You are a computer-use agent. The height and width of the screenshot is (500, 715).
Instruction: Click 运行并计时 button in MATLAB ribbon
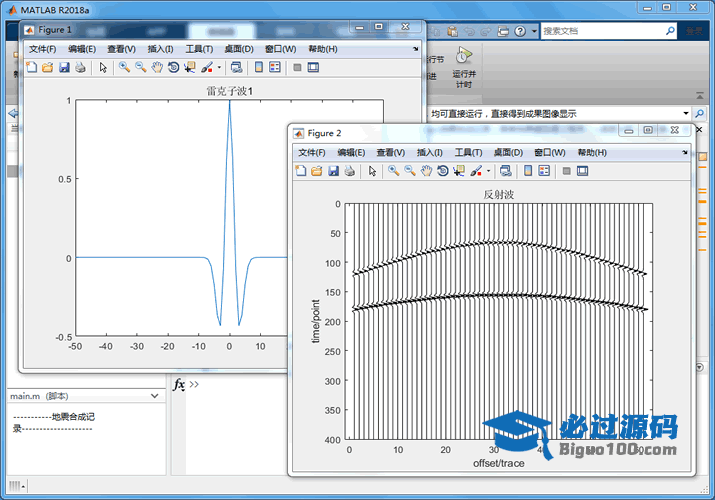click(x=464, y=67)
